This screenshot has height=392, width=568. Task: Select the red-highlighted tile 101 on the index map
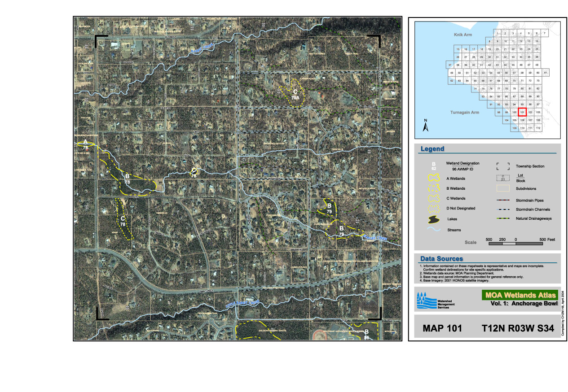pyautogui.click(x=522, y=112)
